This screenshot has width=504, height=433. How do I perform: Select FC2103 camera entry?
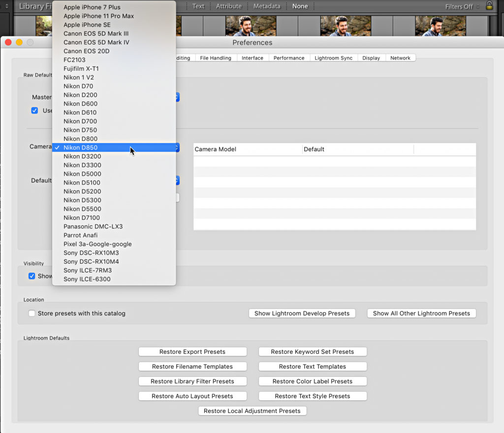[x=114, y=60]
